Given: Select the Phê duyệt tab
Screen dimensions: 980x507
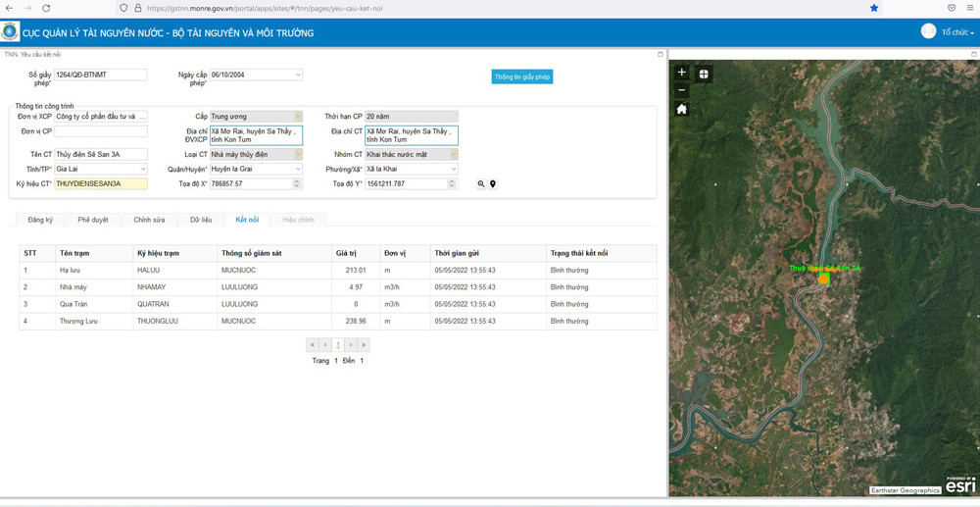Looking at the screenshot, I should pos(93,220).
